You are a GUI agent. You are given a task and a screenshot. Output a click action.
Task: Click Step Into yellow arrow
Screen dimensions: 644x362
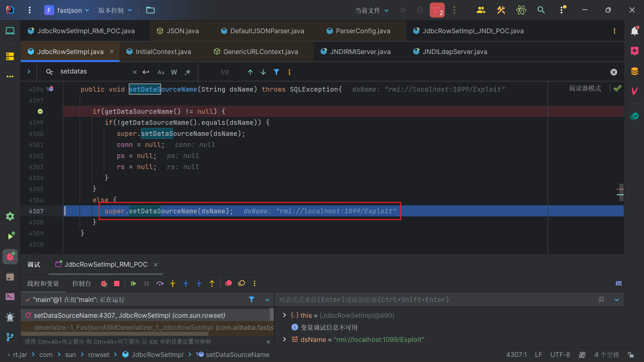pyautogui.click(x=173, y=283)
